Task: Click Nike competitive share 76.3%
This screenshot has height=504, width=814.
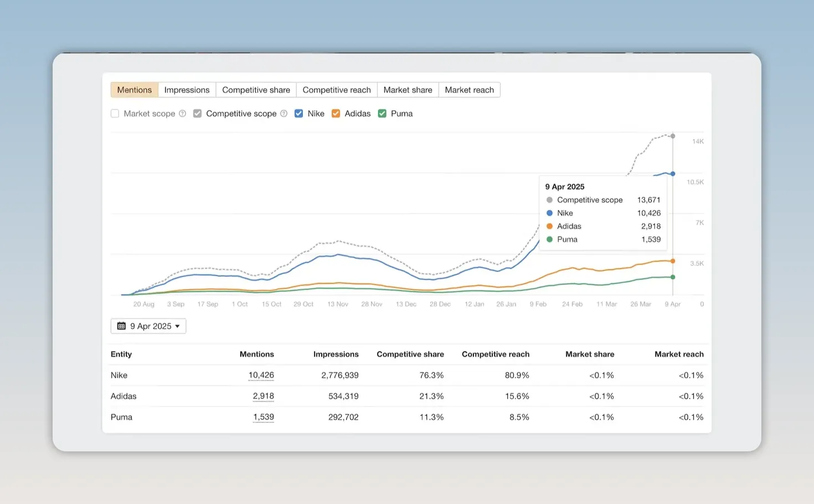Action: 431,375
